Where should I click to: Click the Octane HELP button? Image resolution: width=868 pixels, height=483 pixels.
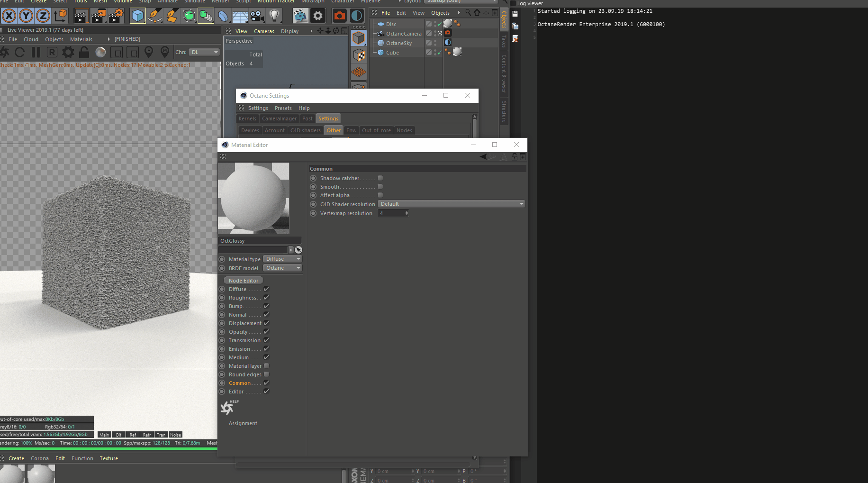pos(229,407)
